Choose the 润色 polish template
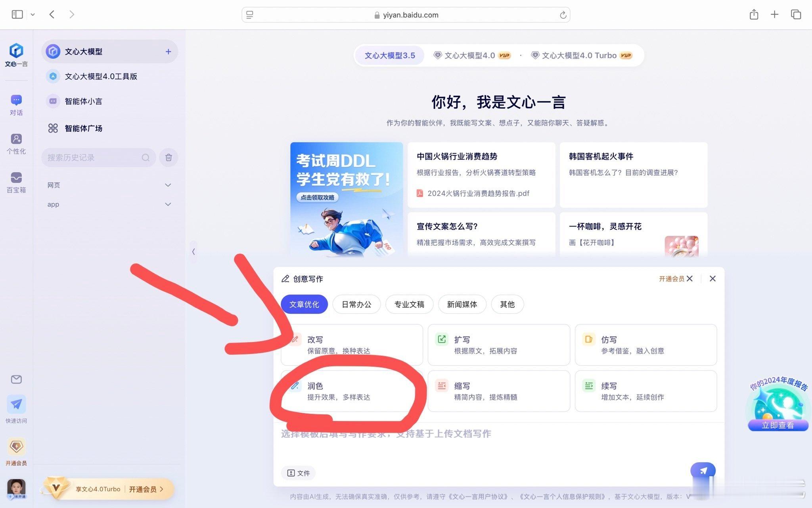The width and height of the screenshot is (812, 508). [352, 391]
